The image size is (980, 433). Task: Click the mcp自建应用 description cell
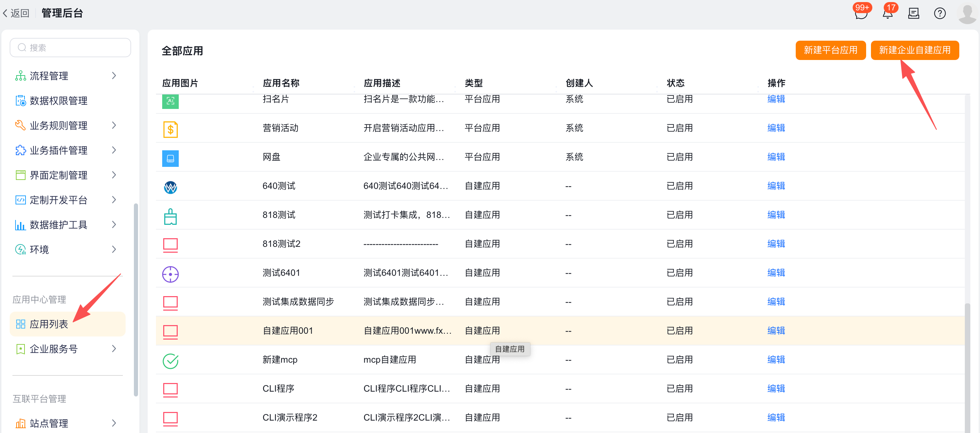(389, 359)
